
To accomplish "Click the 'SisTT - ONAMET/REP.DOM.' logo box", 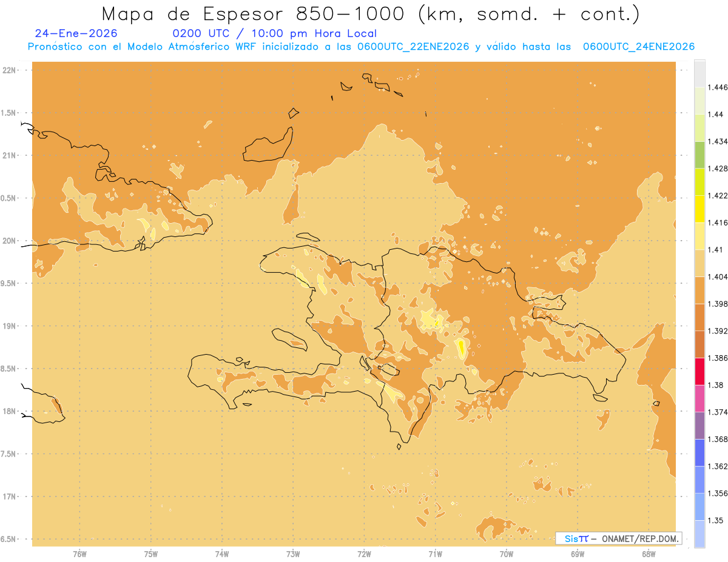I will pos(619,538).
